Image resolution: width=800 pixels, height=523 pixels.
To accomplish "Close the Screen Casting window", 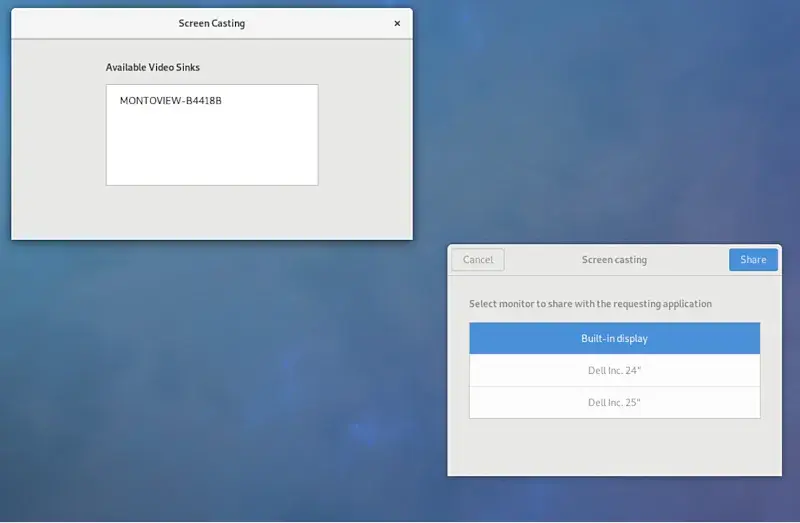I will (397, 23).
